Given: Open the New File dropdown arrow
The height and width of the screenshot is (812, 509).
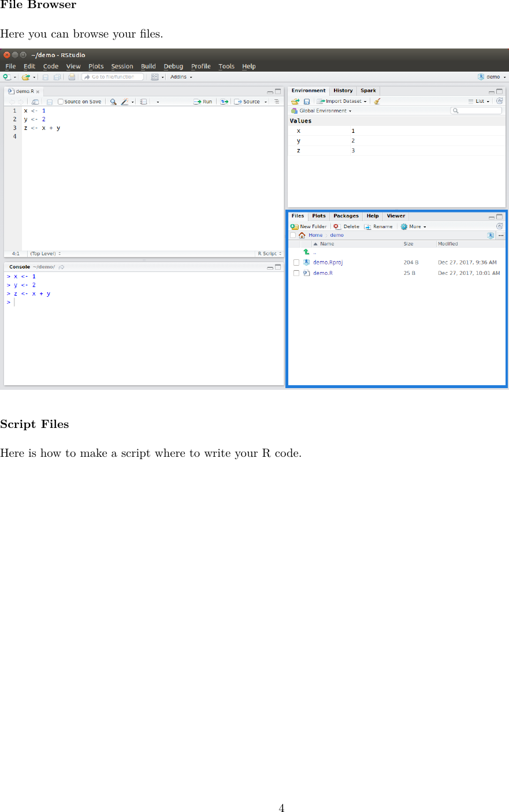Looking at the screenshot, I should (x=15, y=77).
